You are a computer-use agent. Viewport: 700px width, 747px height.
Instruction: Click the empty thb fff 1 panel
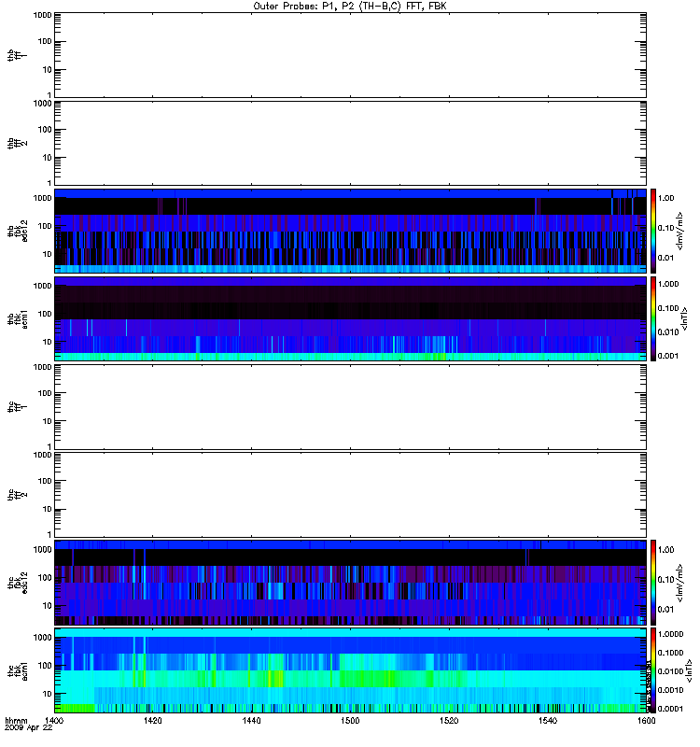tap(350, 55)
